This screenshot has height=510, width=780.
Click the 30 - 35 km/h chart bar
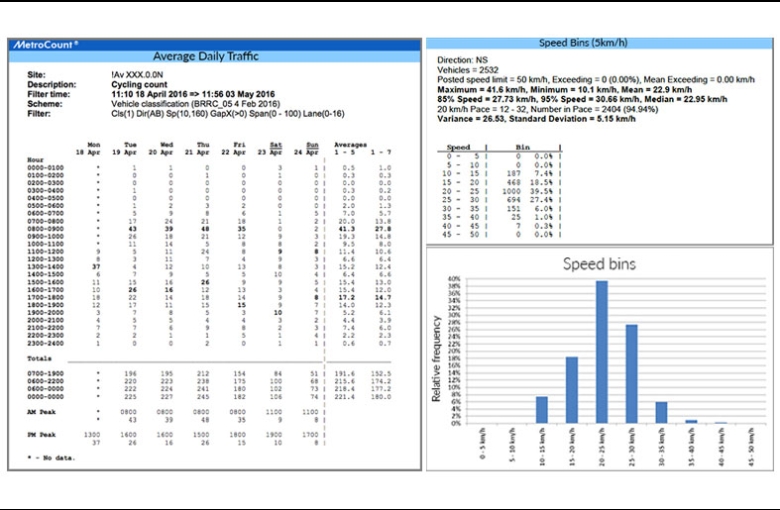coord(661,412)
